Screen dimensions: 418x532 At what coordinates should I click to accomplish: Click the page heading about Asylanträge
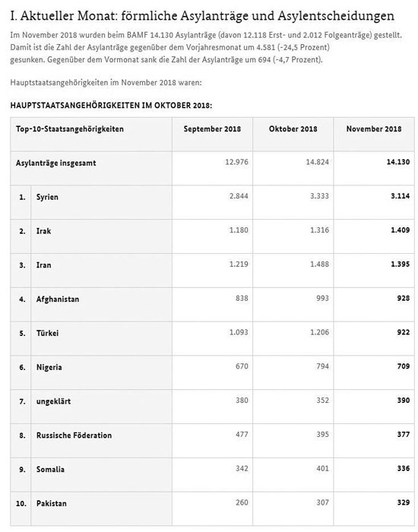coord(202,16)
